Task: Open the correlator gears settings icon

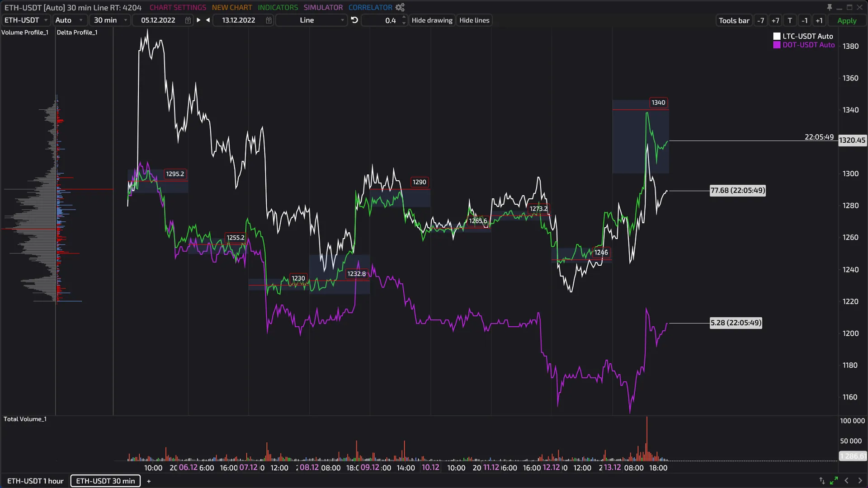Action: click(x=400, y=7)
